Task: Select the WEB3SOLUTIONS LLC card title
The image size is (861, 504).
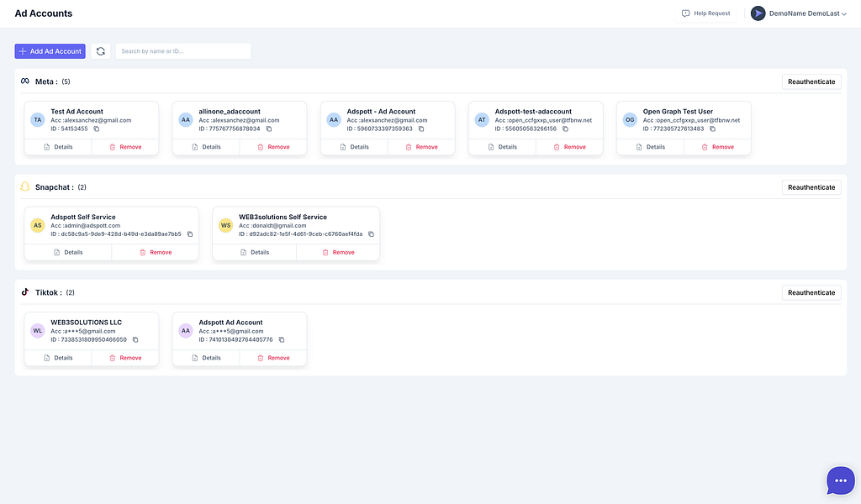Action: tap(87, 323)
